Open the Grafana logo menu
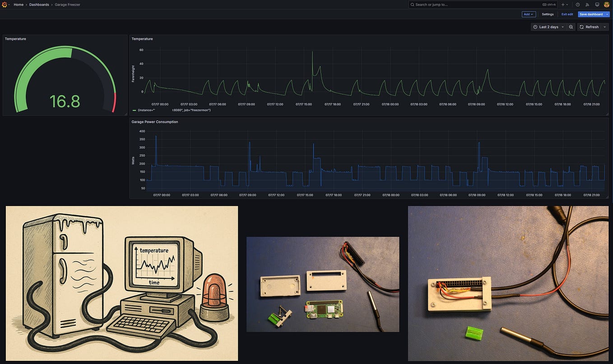Image resolution: width=613 pixels, height=364 pixels. coord(4,5)
